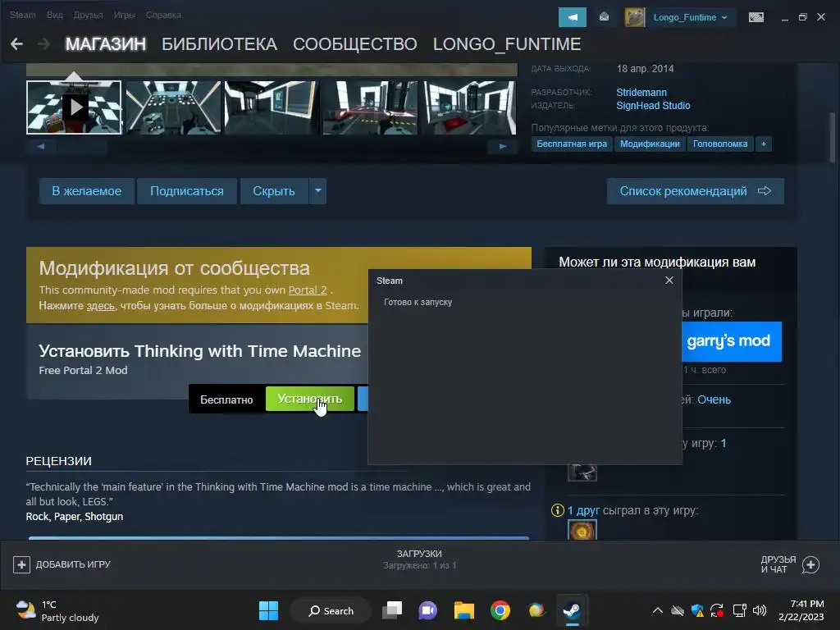The height and width of the screenshot is (630, 840).
Task: Click friend avatar under 1 друг
Action: pos(582,531)
